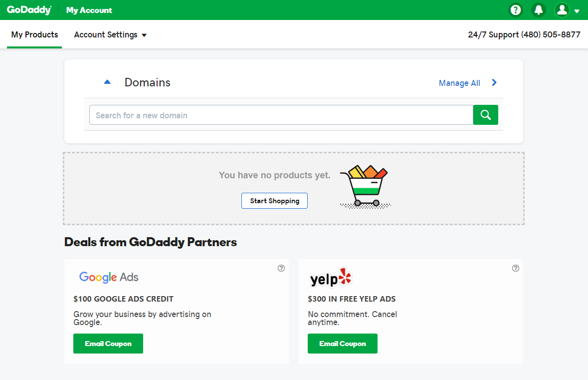Click the My Account header link
588x380 pixels.
click(89, 10)
